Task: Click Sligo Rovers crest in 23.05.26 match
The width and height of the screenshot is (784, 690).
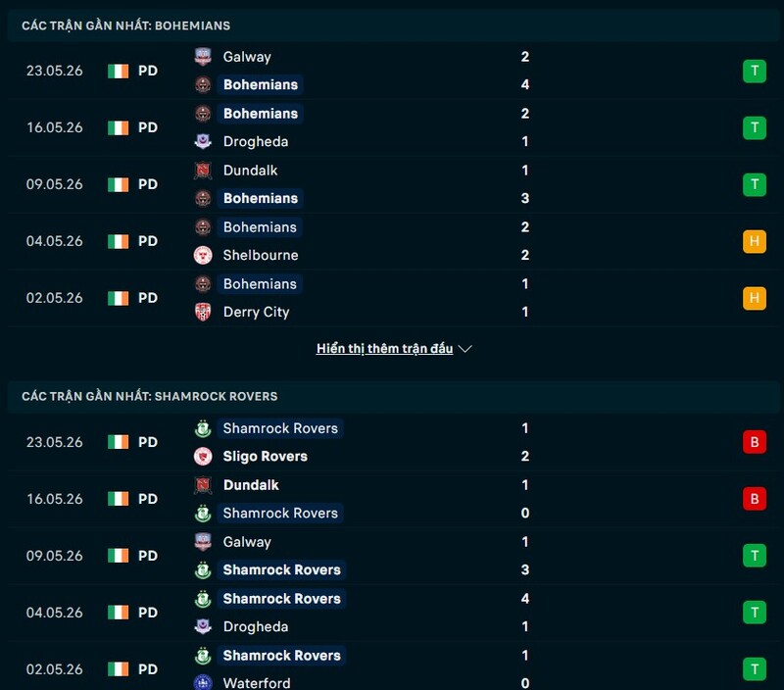Action: click(x=203, y=456)
